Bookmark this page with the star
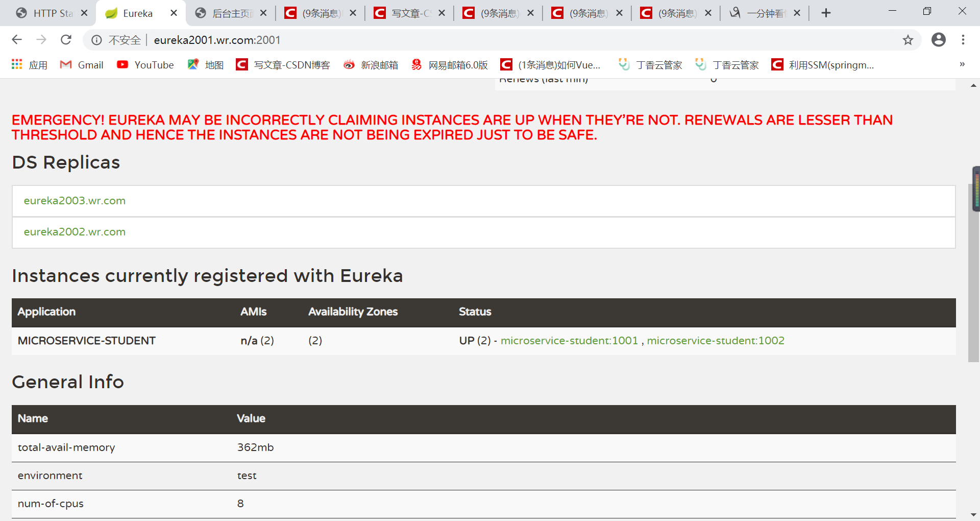Screen dimensions: 980x521 click(908, 40)
